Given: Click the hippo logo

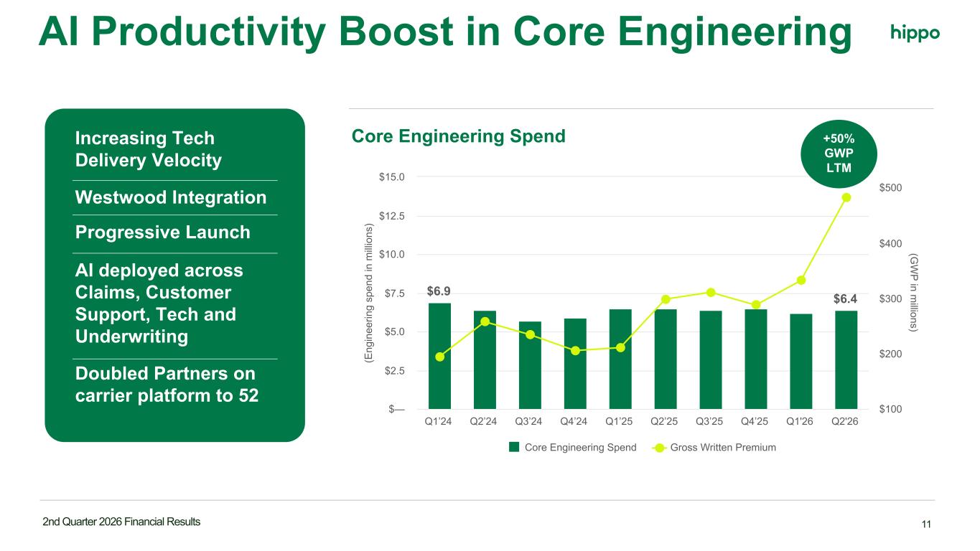Looking at the screenshot, I should point(915,34).
